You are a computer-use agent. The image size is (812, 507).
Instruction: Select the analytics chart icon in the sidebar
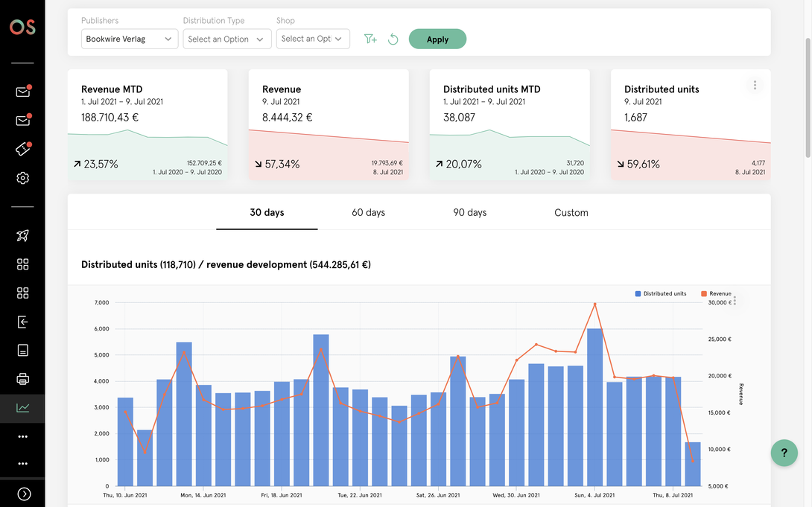pos(23,408)
